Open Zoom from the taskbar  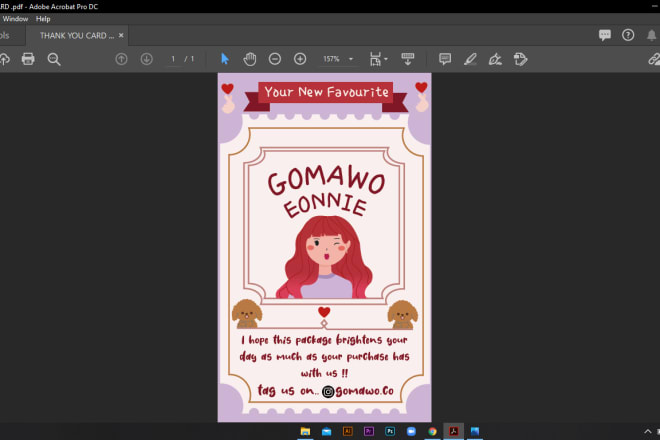click(411, 431)
